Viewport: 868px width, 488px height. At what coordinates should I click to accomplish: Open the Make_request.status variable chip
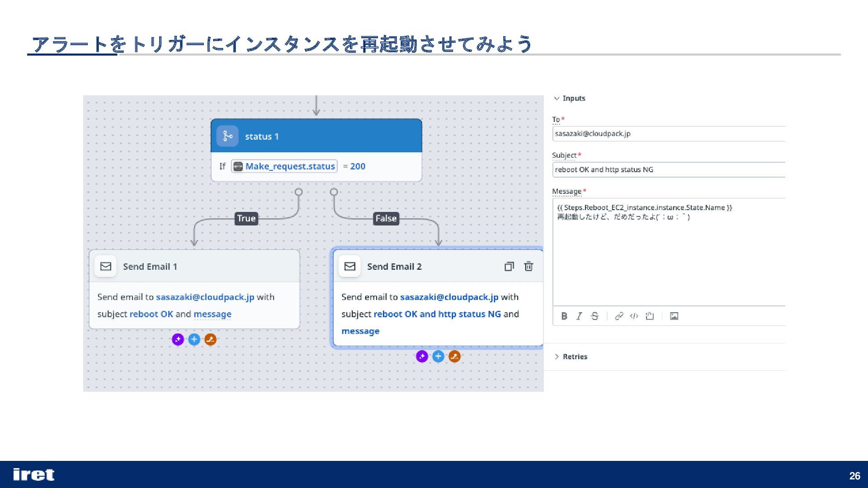[x=284, y=166]
